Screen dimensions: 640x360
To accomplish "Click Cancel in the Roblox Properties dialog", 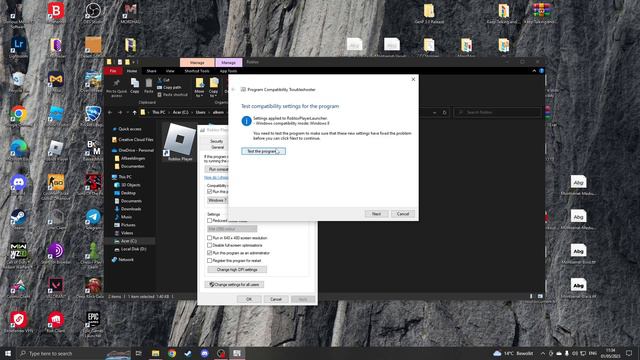I will pyautogui.click(x=276, y=299).
